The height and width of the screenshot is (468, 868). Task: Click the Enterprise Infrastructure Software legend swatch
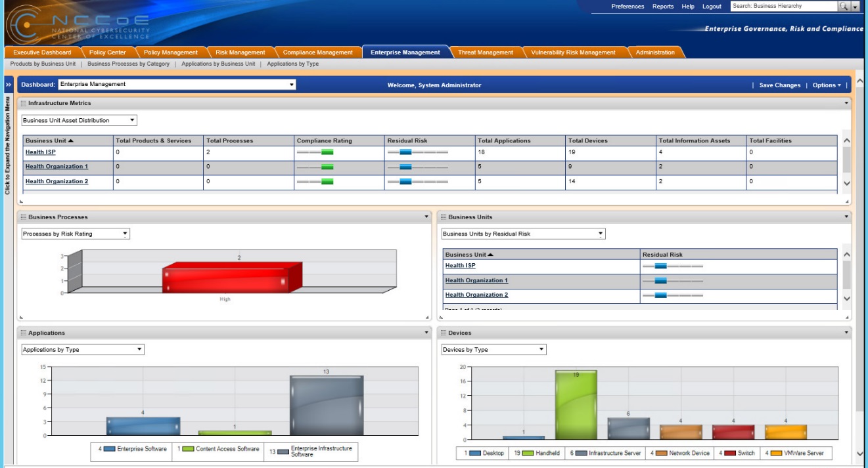coord(283,452)
